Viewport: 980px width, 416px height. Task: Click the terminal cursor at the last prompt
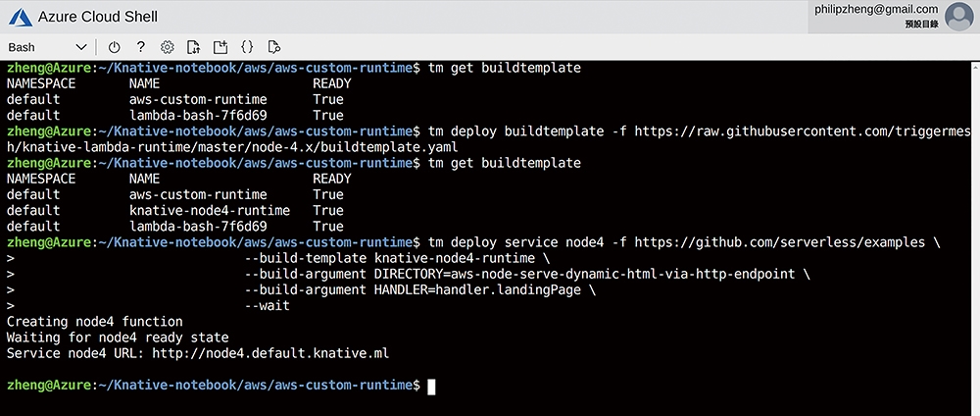point(431,386)
